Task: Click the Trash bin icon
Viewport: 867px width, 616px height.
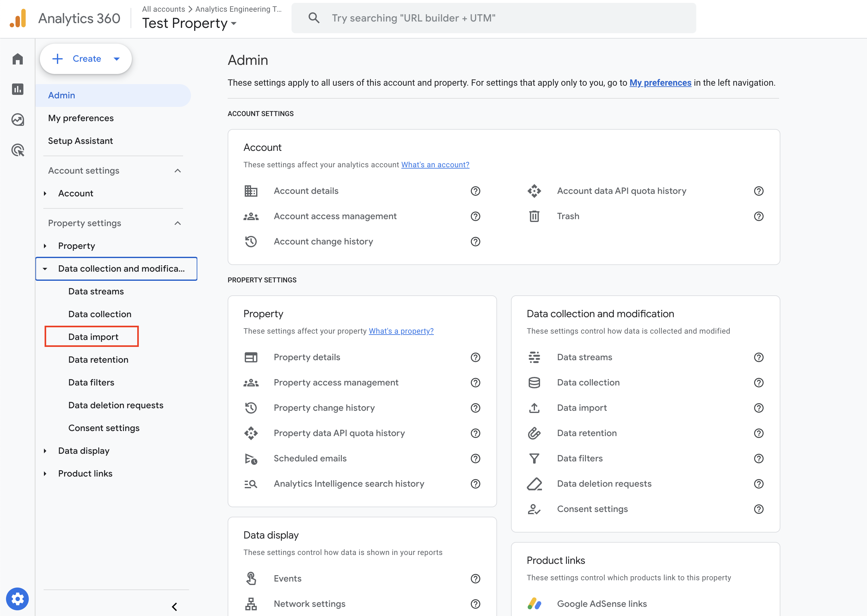Action: [x=534, y=216]
